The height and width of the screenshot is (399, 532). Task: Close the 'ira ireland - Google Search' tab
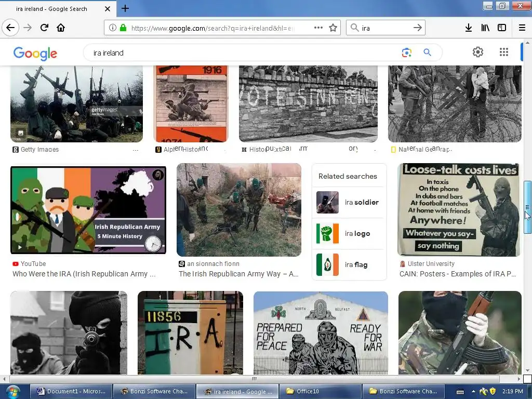tap(108, 9)
